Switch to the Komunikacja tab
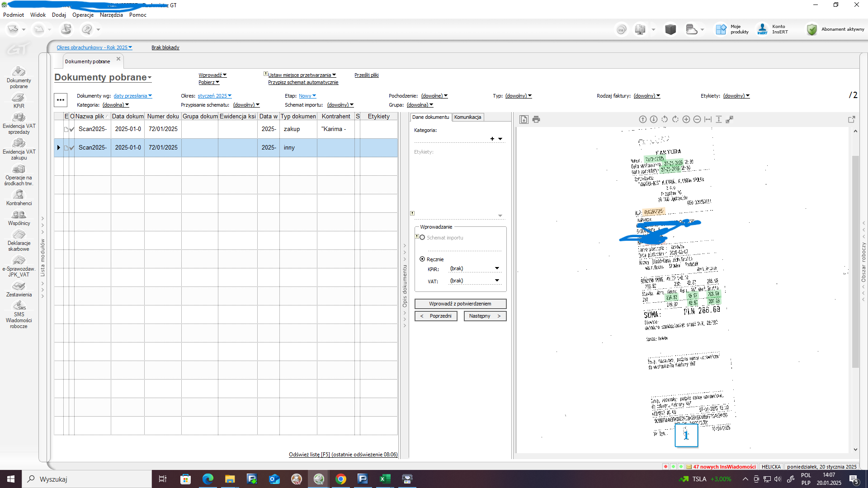Viewport: 868px width, 488px height. tap(467, 117)
